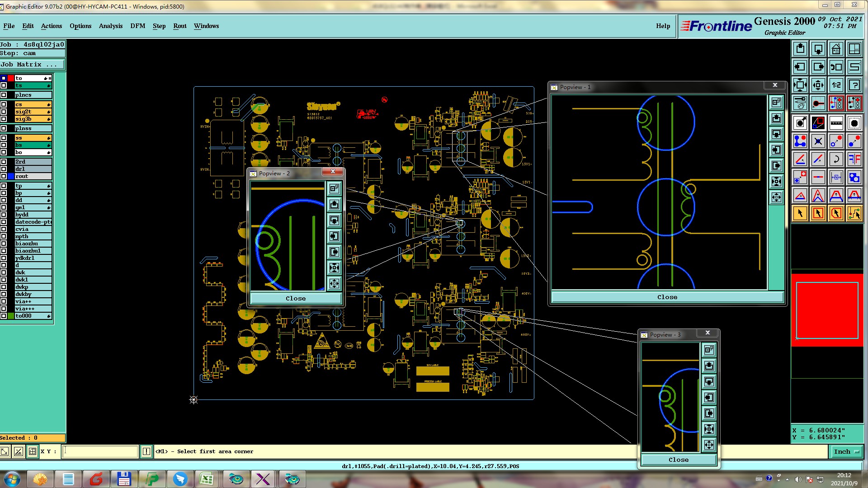Toggle the checkbox for the rout layer

[4, 176]
